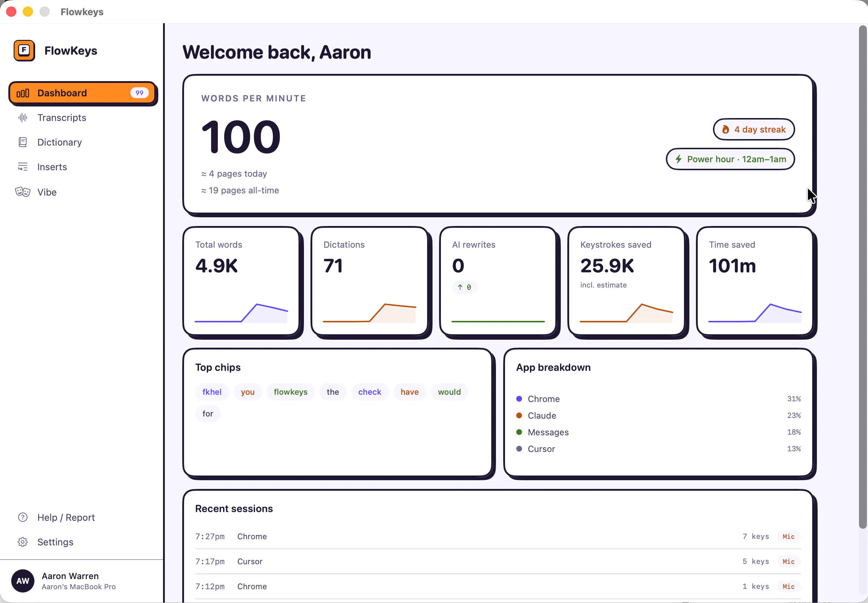Image resolution: width=868 pixels, height=603 pixels.
Task: Select the check chip
Action: 370,392
